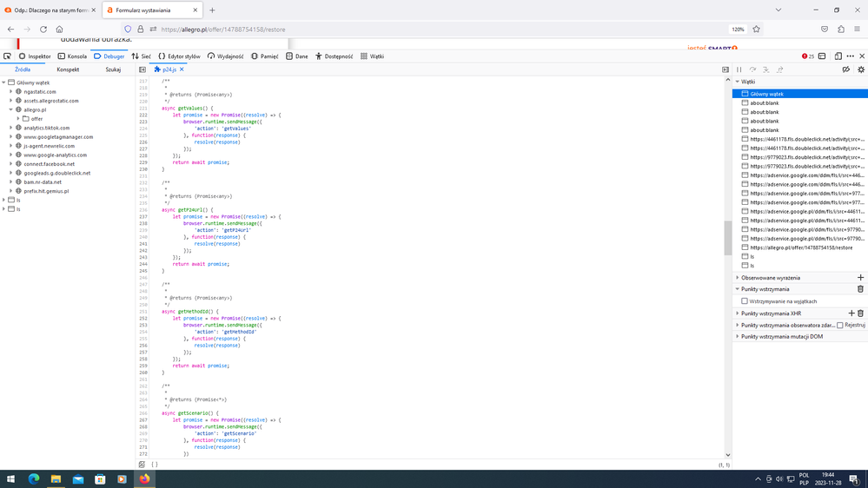Expand Punkty wstrzymania mutacji DOM section
The image size is (868, 488).
pyautogui.click(x=738, y=337)
